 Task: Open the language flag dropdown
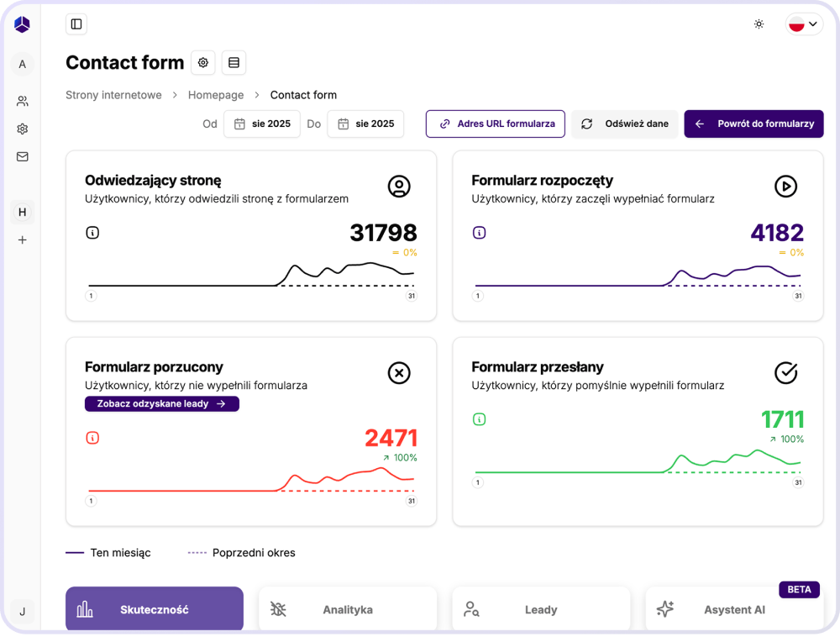(804, 24)
